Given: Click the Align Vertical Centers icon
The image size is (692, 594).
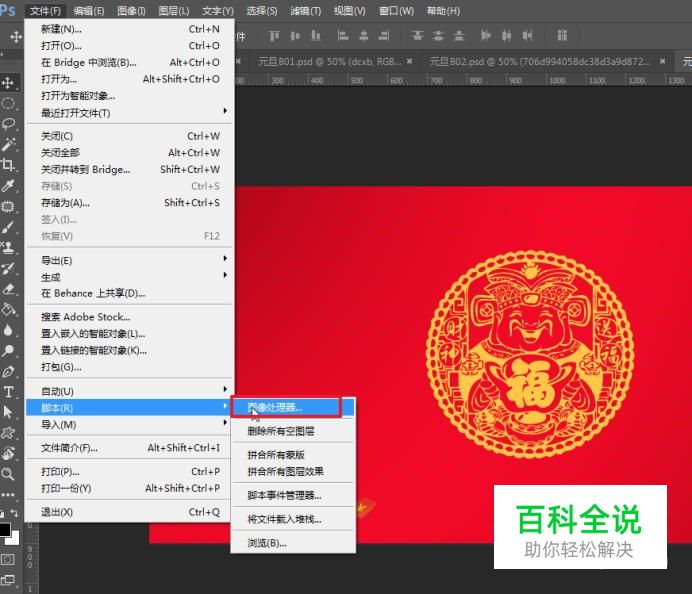Looking at the screenshot, I should point(295,36).
